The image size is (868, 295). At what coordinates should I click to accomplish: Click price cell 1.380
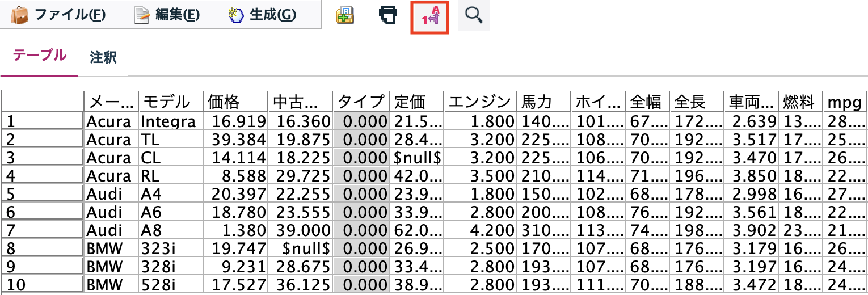235,230
